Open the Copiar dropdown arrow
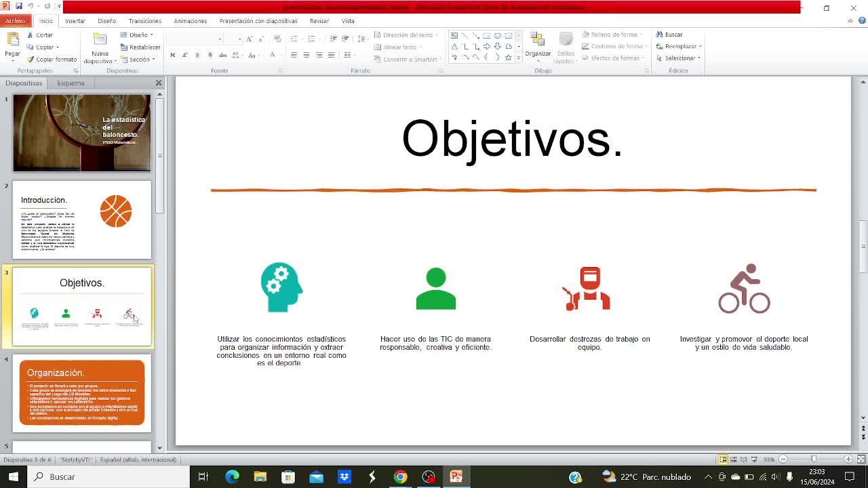The image size is (868, 488). (x=58, y=47)
